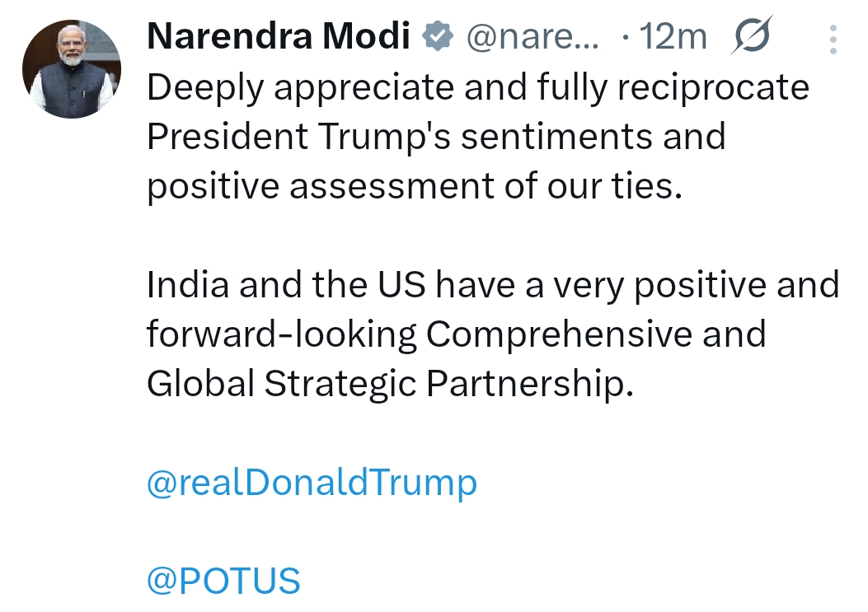Click the "Global Strategic Partnership." text line

point(390,384)
